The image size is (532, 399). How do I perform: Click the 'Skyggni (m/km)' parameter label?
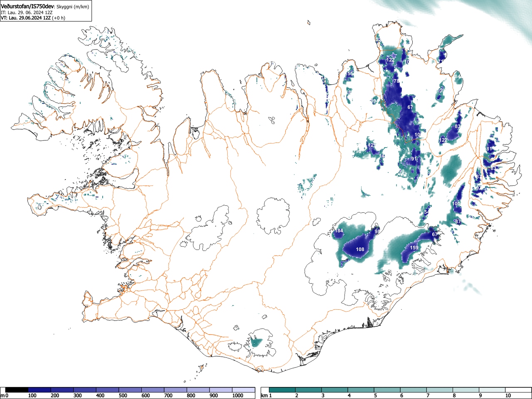pyautogui.click(x=72, y=7)
